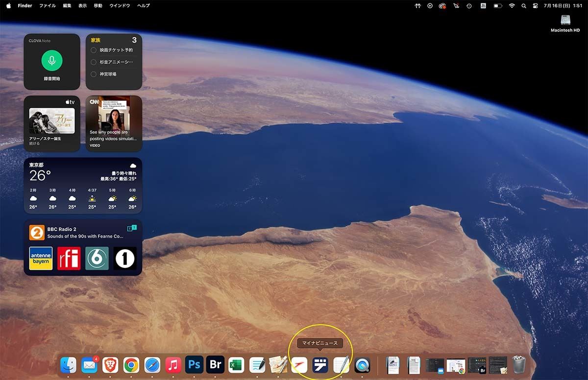Open the ヘルプ menu
Viewport: 588px width, 380px height.
pyautogui.click(x=144, y=6)
